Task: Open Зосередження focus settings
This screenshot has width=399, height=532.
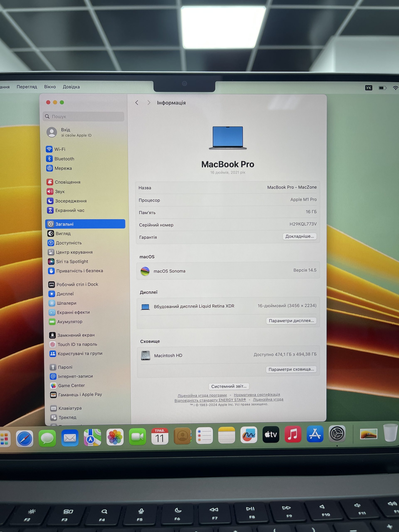Action: (67, 201)
